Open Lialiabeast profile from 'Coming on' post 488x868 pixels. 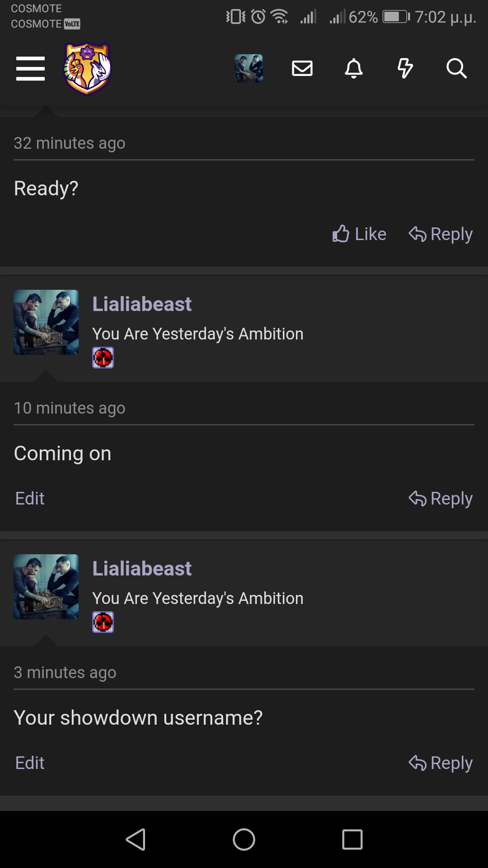[x=142, y=304]
